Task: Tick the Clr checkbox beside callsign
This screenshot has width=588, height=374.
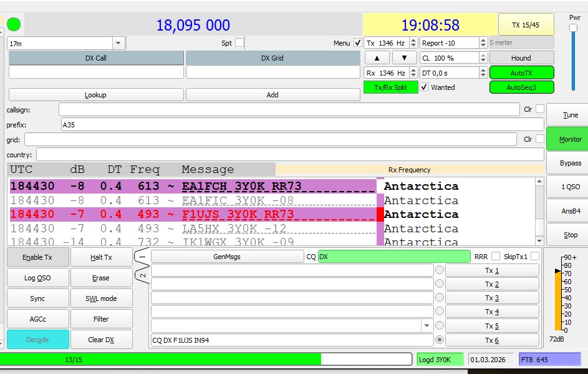Action: pyautogui.click(x=539, y=109)
